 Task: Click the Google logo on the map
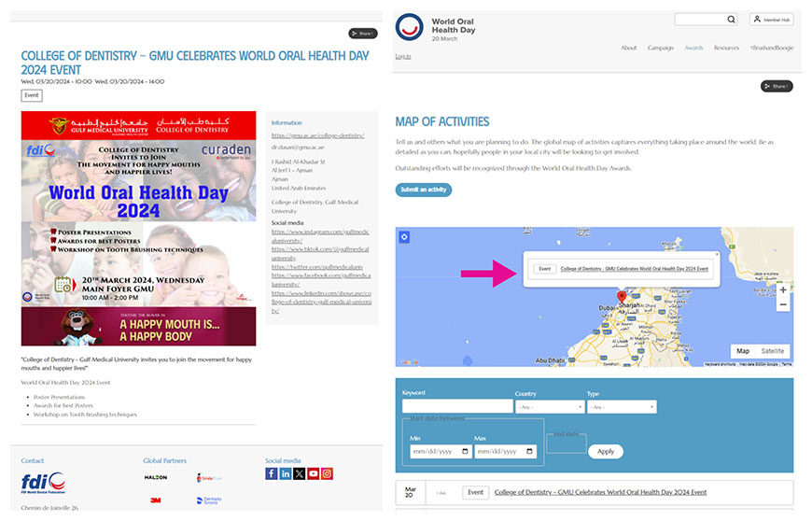(409, 362)
